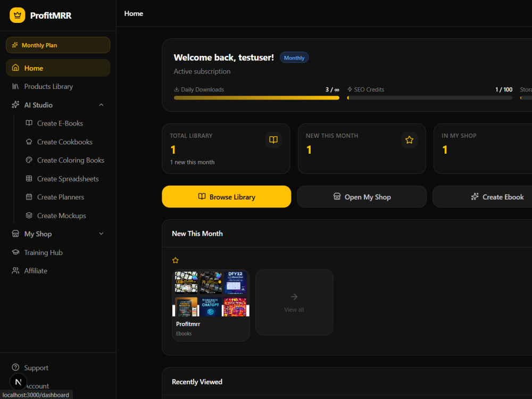The image size is (532, 399).
Task: Click the "Welcome back, testuser!" heading
Action: (223, 57)
